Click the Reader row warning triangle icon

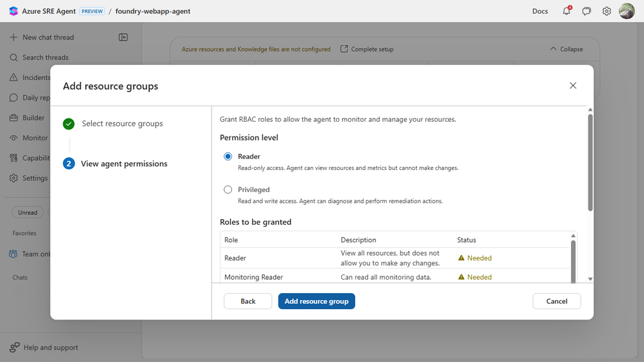pyautogui.click(x=461, y=258)
